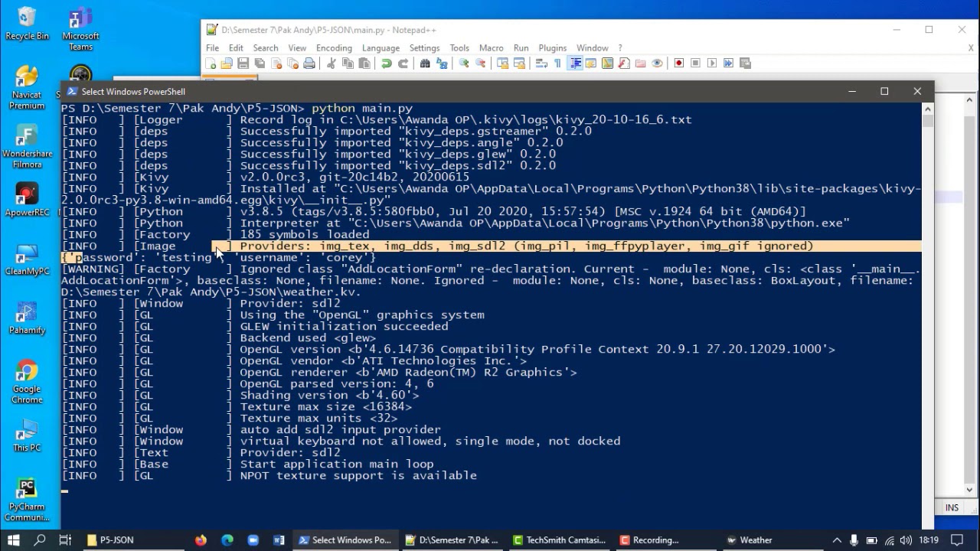Open the notification center icon

[x=956, y=540]
